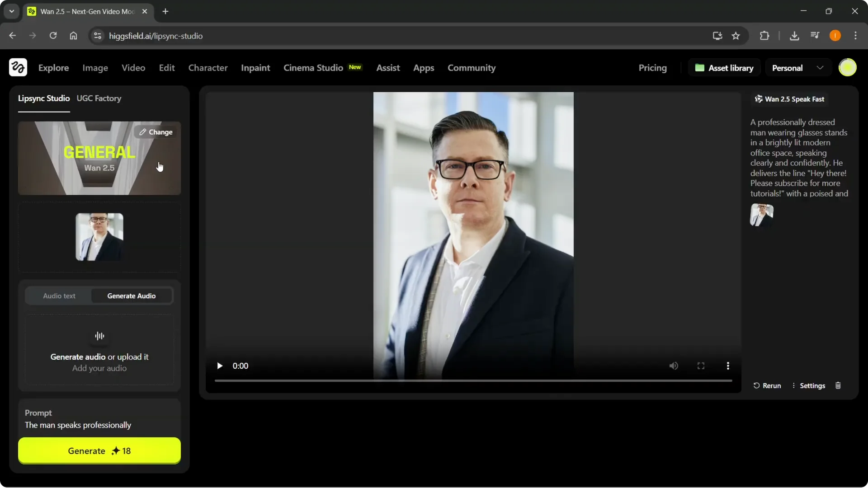The image size is (868, 488).
Task: Delete the generation using the trash icon
Action: point(838,385)
